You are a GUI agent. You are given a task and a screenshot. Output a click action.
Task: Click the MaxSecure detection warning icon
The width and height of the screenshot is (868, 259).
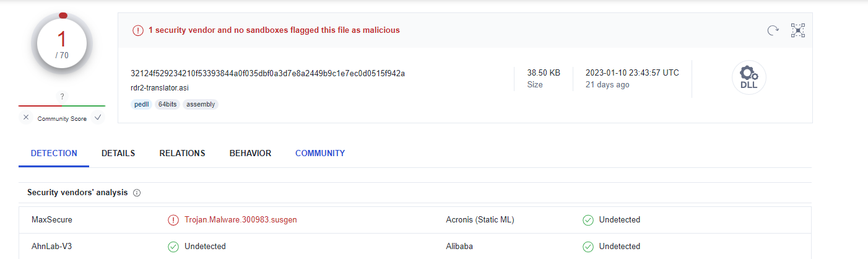click(173, 220)
